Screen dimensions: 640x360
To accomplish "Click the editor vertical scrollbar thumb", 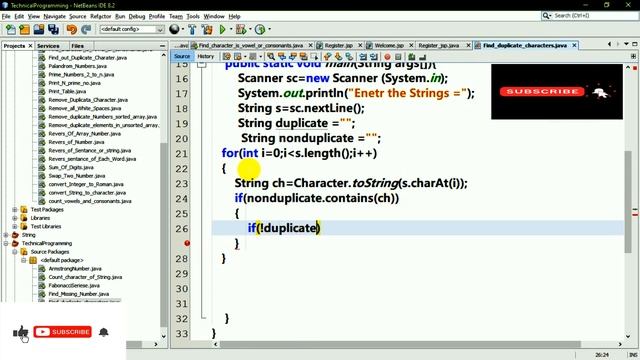I will (x=628, y=202).
